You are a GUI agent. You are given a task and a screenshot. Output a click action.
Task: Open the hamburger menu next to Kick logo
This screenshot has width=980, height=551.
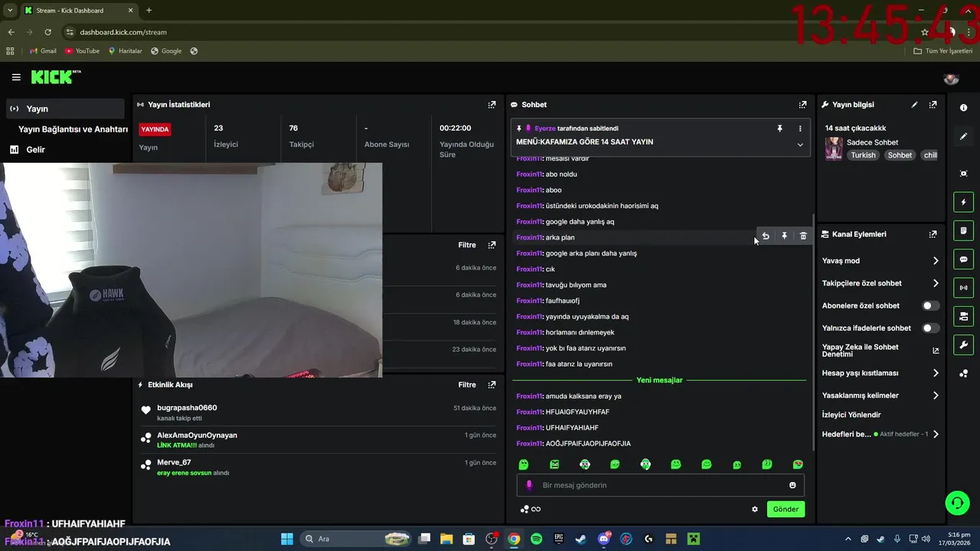point(16,77)
